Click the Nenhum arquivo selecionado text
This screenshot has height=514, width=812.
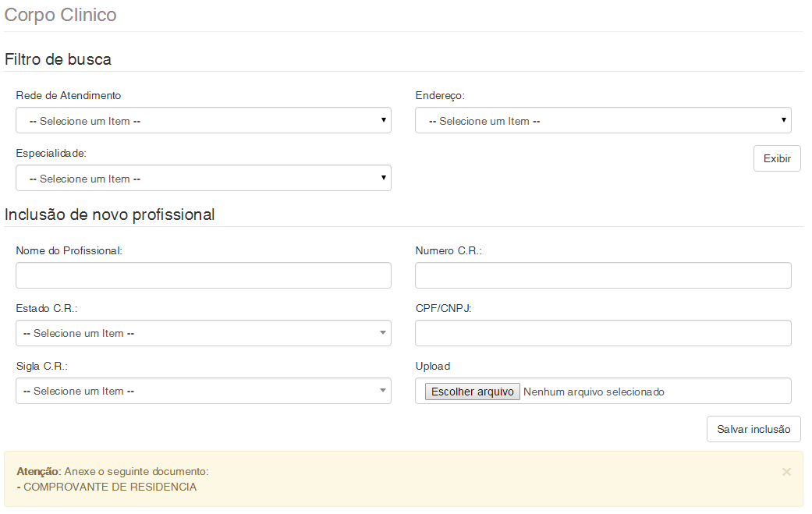(x=594, y=392)
